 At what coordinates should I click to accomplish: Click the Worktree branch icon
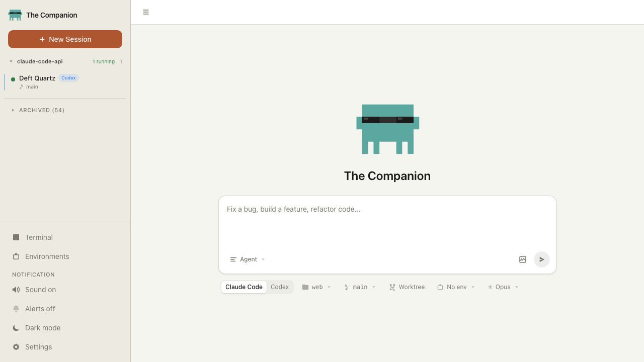point(392,287)
